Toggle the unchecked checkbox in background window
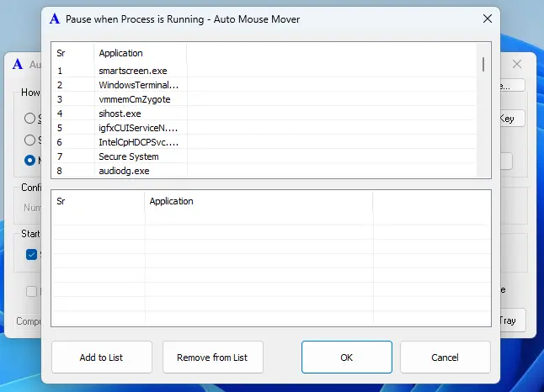 [31, 292]
